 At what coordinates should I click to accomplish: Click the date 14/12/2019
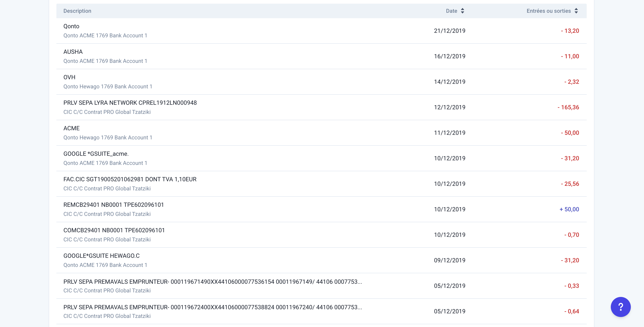pos(450,82)
